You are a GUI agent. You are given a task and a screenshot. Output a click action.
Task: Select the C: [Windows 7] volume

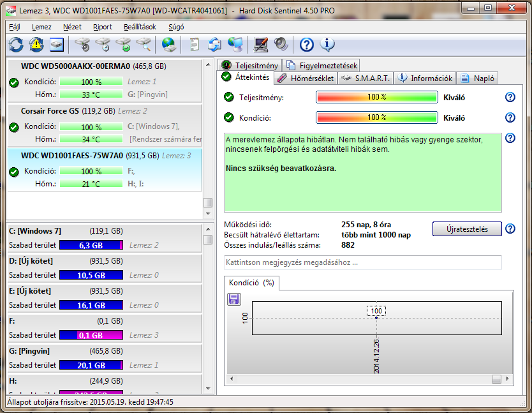(105, 238)
